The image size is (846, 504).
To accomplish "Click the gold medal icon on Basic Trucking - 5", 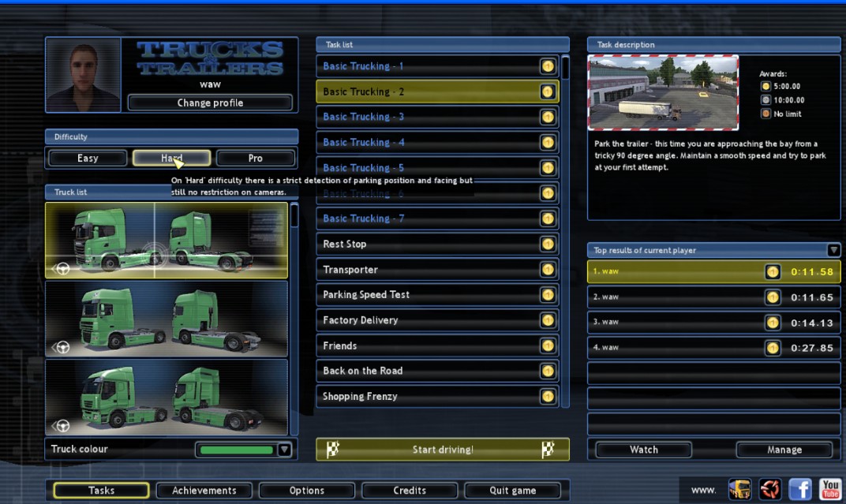I will point(548,168).
